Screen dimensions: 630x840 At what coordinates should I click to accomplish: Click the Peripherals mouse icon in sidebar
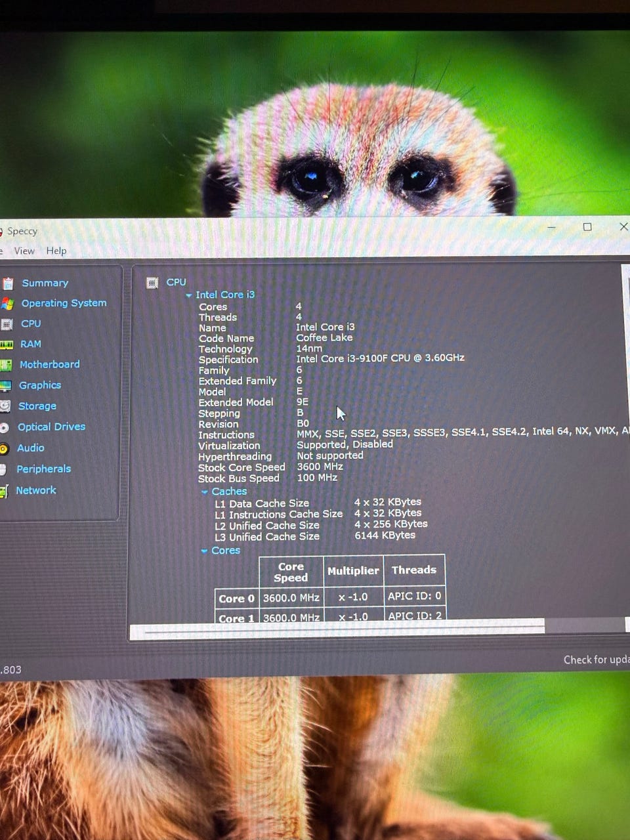pos(3,470)
